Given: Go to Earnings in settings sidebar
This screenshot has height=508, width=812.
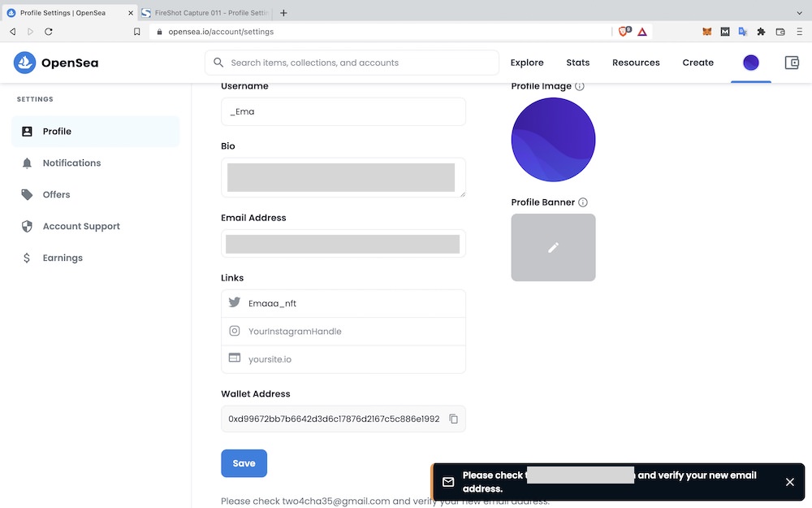Looking at the screenshot, I should [x=63, y=258].
